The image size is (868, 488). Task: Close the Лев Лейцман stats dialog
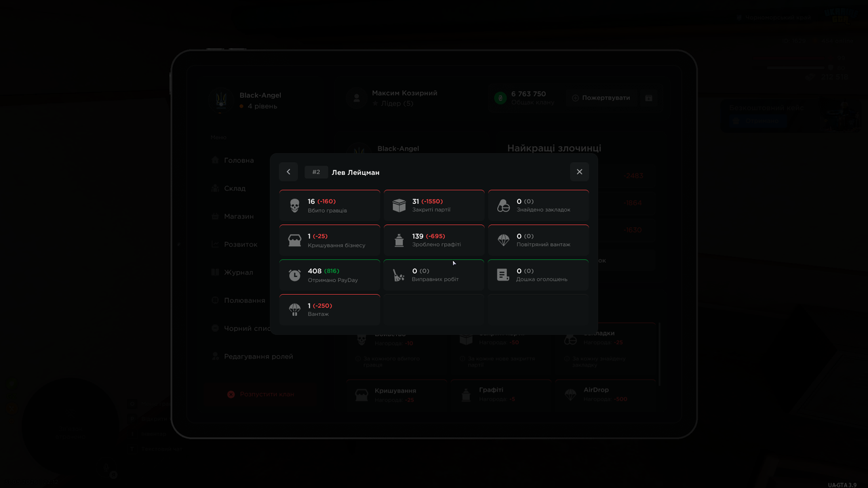[x=579, y=172]
